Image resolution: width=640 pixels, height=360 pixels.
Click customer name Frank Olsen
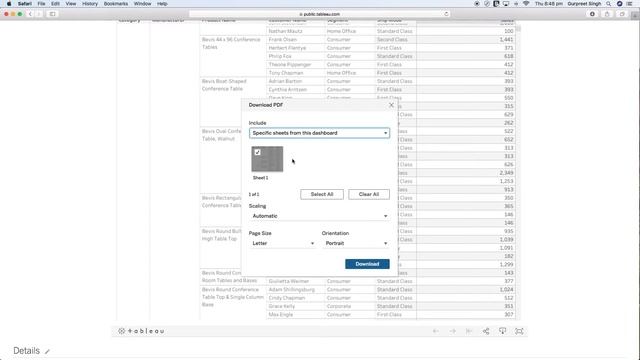(x=282, y=40)
